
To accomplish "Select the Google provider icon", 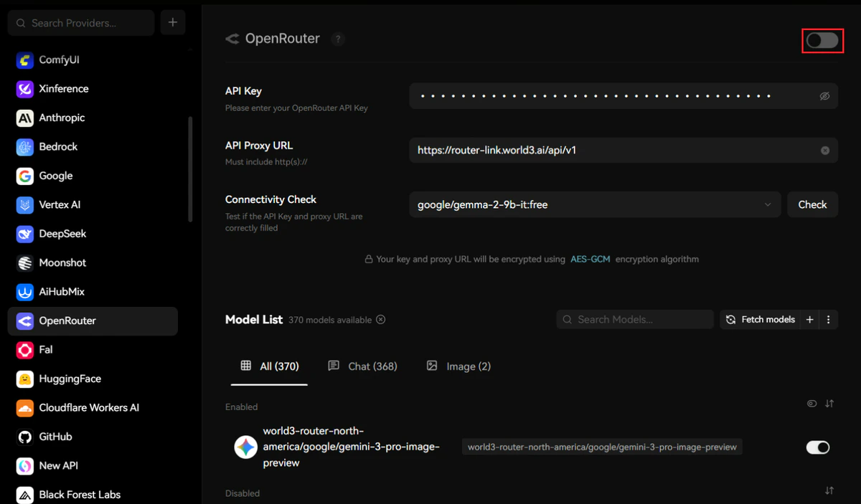I will [x=25, y=176].
